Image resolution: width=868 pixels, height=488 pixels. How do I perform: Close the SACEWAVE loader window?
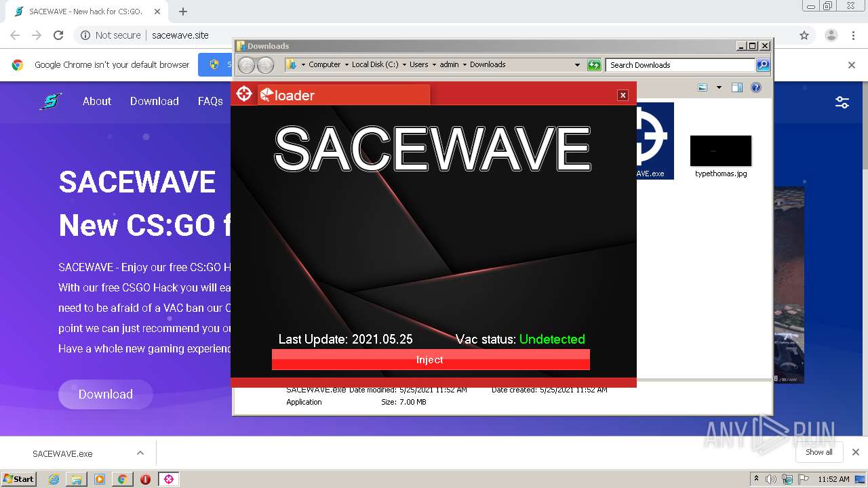pyautogui.click(x=623, y=95)
